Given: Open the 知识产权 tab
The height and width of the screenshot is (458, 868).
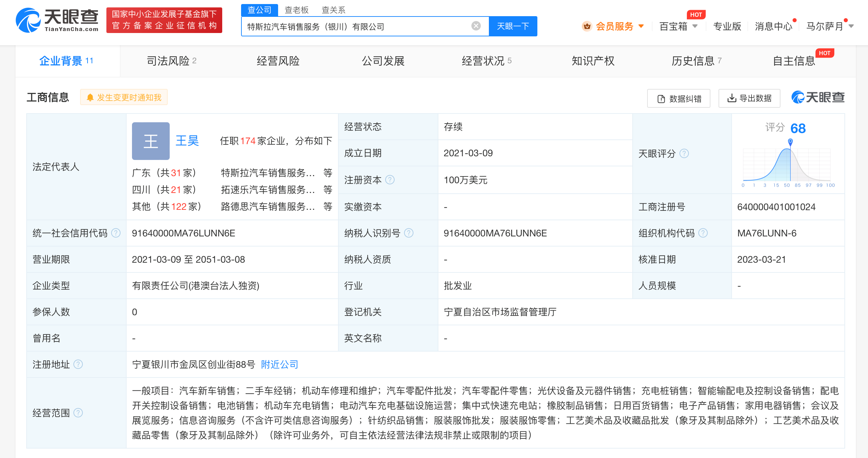Looking at the screenshot, I should point(593,61).
